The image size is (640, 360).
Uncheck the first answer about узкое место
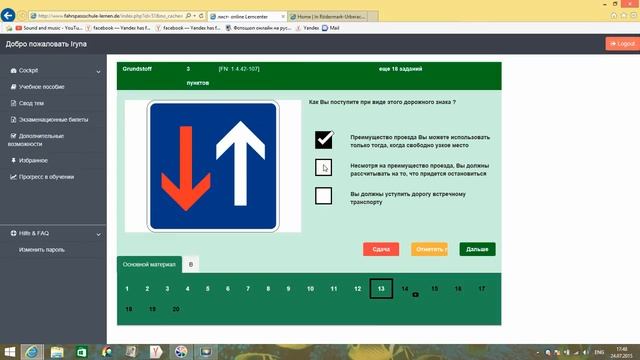[x=324, y=140]
